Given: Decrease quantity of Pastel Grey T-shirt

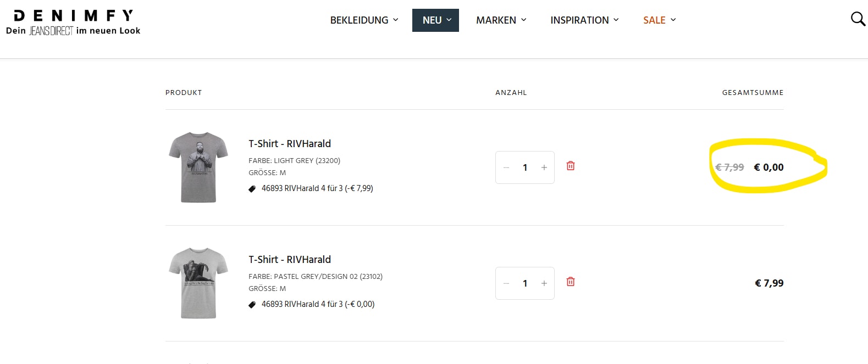Looking at the screenshot, I should pyautogui.click(x=506, y=283).
